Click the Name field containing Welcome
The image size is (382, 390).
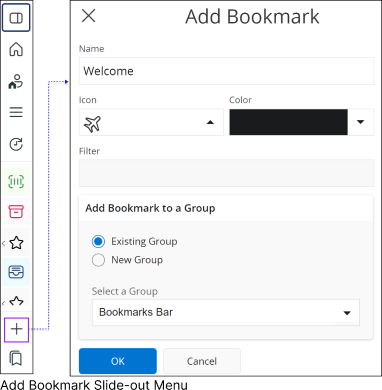[x=226, y=71]
